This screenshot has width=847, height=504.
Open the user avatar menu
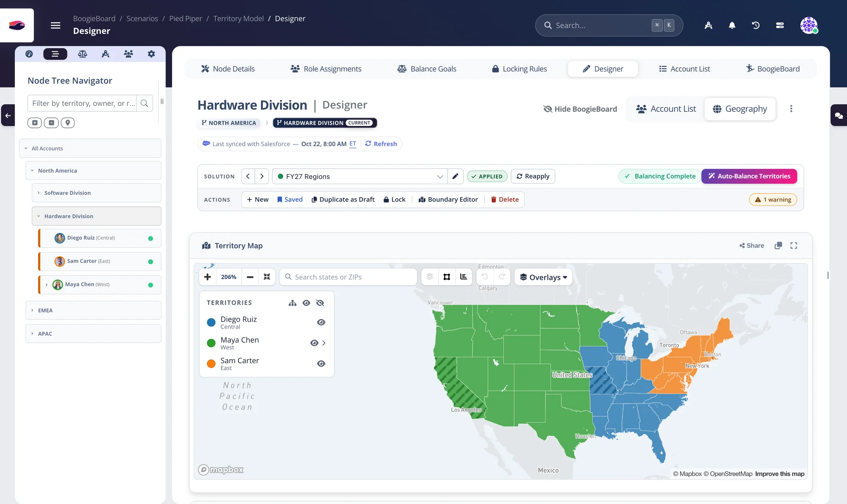click(x=809, y=25)
